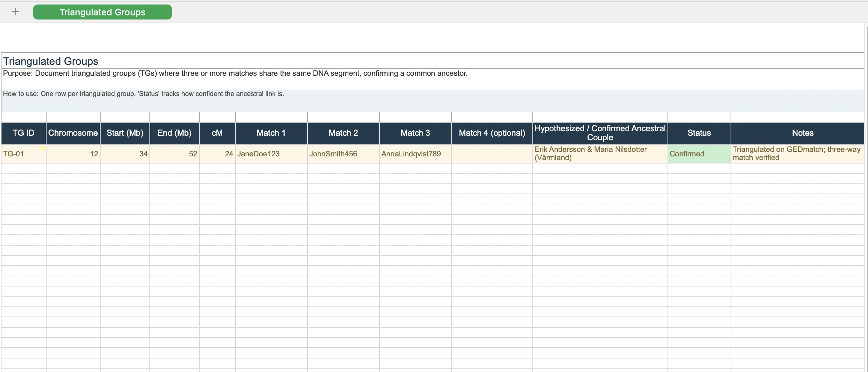Select the start value 34 cell
This screenshot has width=868, height=372.
tap(125, 154)
